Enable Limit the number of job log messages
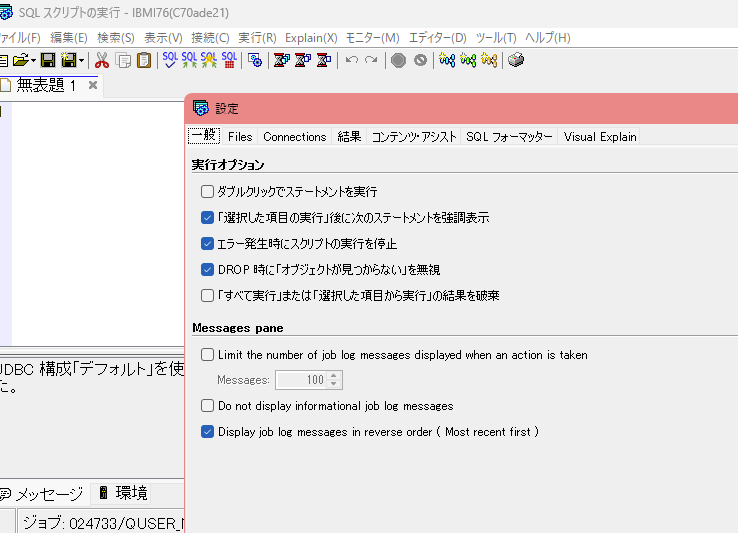 (x=207, y=355)
